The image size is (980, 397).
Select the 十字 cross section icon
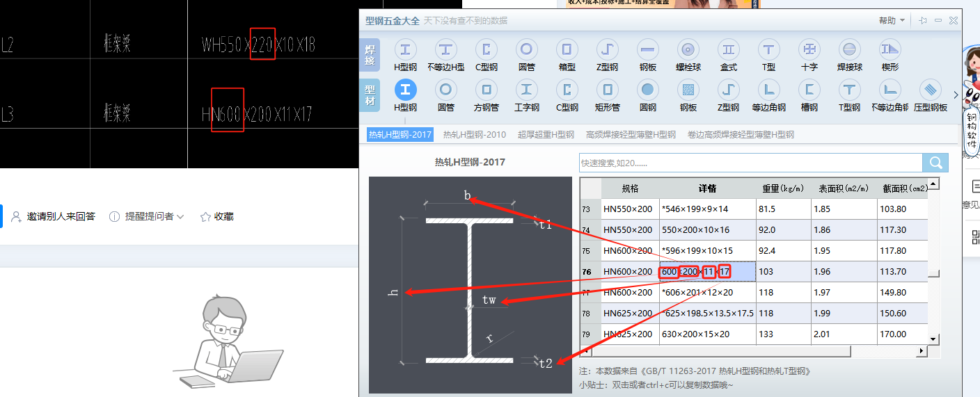[809, 49]
